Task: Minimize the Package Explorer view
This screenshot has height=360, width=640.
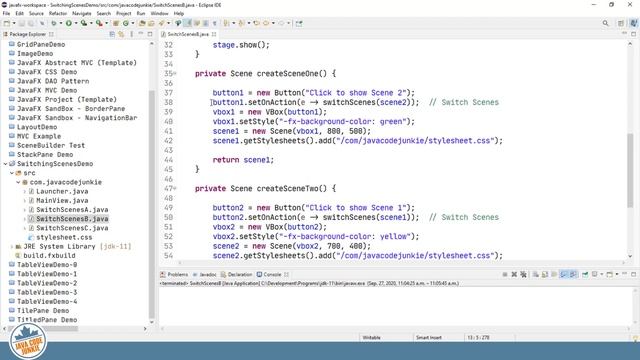Action: (141, 34)
